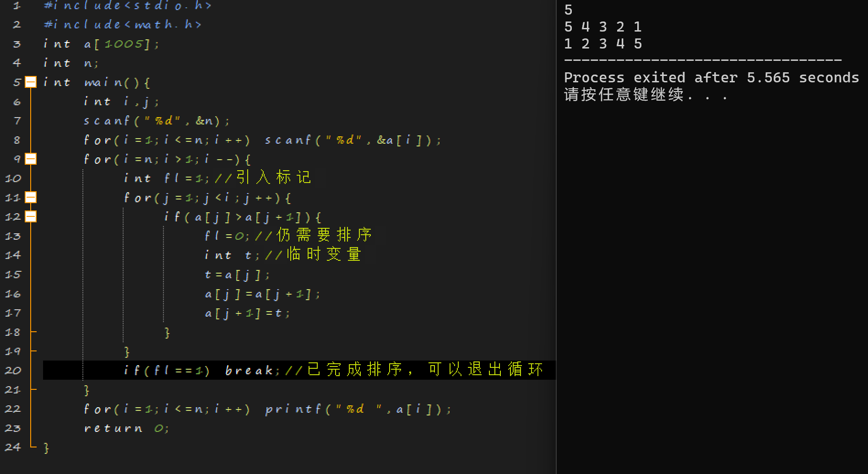The height and width of the screenshot is (474, 868).
Task: Click the scanf("%d",&n) statement
Action: click(x=157, y=121)
